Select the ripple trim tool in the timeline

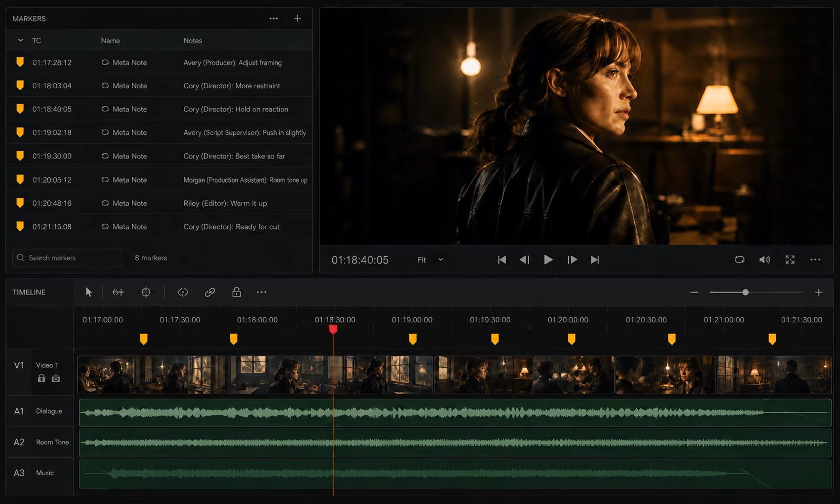click(118, 292)
